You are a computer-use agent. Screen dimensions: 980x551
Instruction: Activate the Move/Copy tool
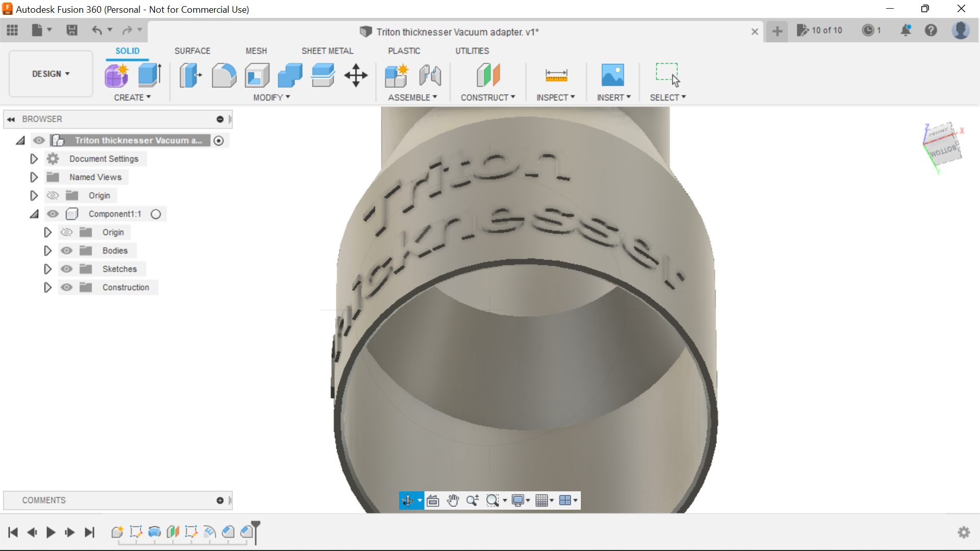[x=356, y=75]
